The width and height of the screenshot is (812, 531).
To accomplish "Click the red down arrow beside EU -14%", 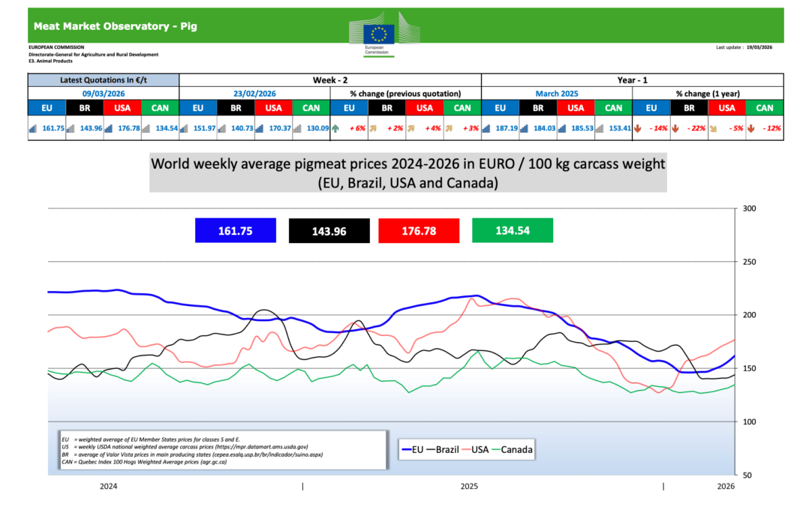I will [637, 128].
